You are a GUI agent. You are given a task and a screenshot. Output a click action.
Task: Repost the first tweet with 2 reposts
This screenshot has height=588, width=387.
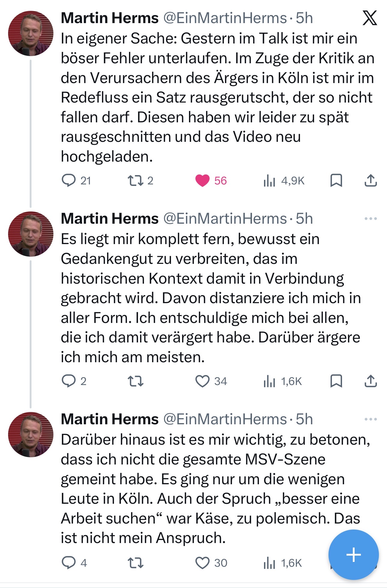(136, 181)
